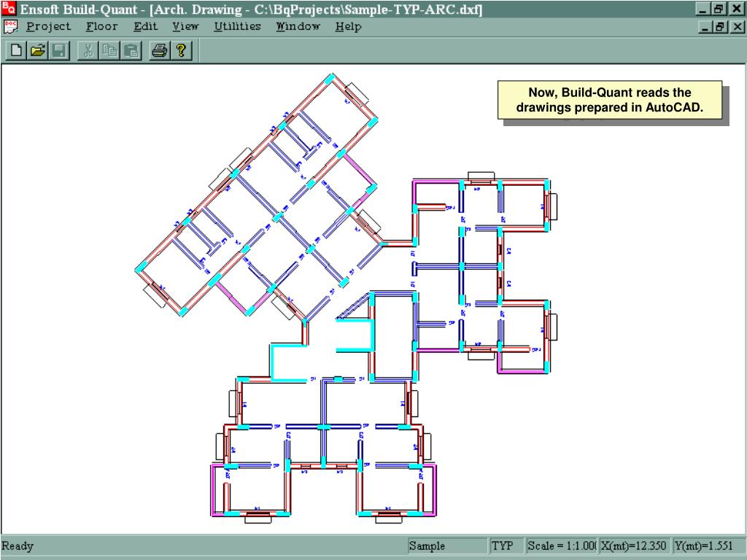The image size is (747, 560).
Task: Open the Project menu
Action: pos(49,27)
